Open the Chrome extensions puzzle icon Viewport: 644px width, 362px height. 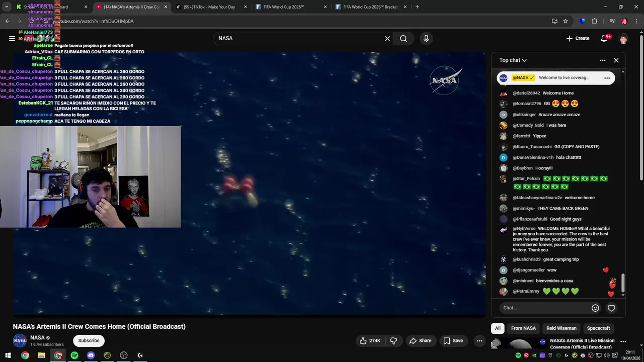[x=594, y=21]
